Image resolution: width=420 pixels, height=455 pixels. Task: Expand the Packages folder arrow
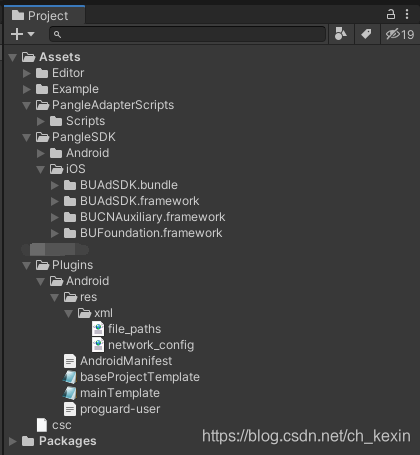pyautogui.click(x=13, y=441)
